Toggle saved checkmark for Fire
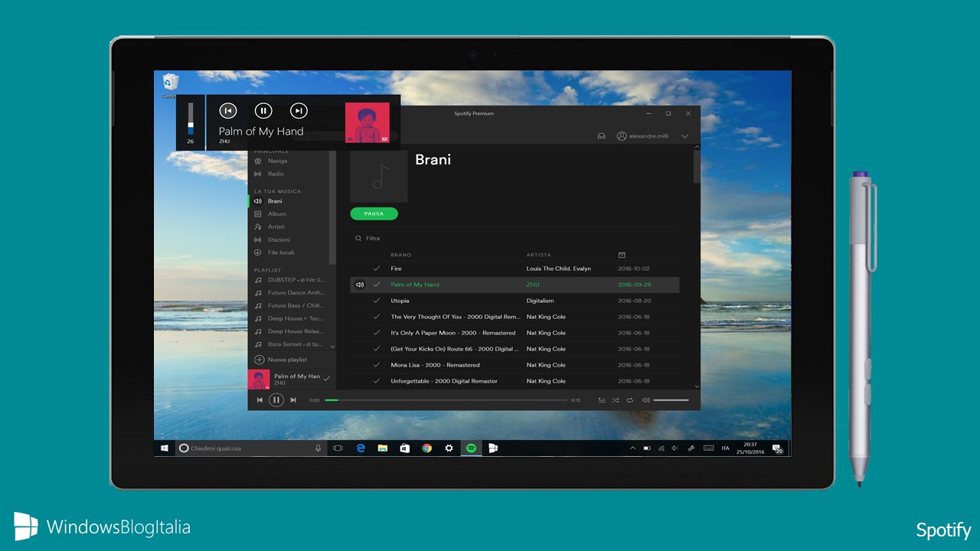980x551 pixels. click(377, 269)
